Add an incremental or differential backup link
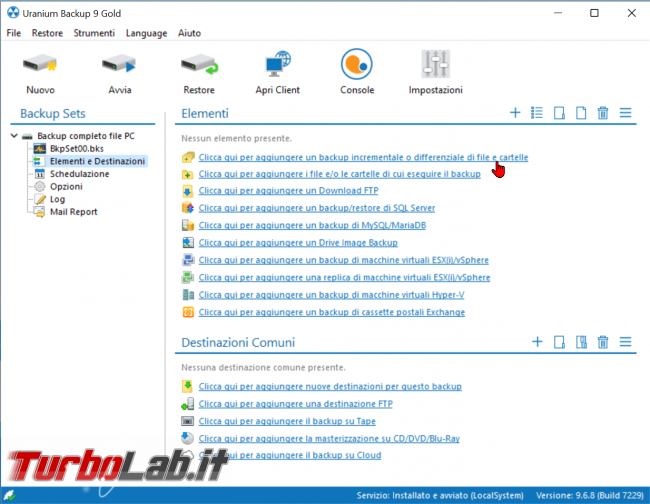 [363, 158]
